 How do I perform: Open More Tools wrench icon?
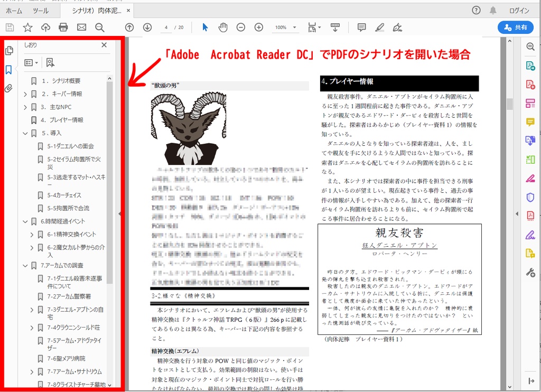coord(530,272)
